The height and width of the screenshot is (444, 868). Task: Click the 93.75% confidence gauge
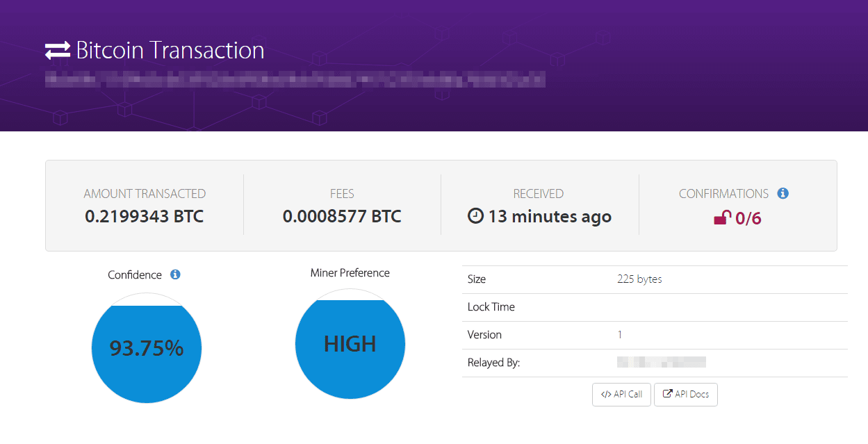147,347
